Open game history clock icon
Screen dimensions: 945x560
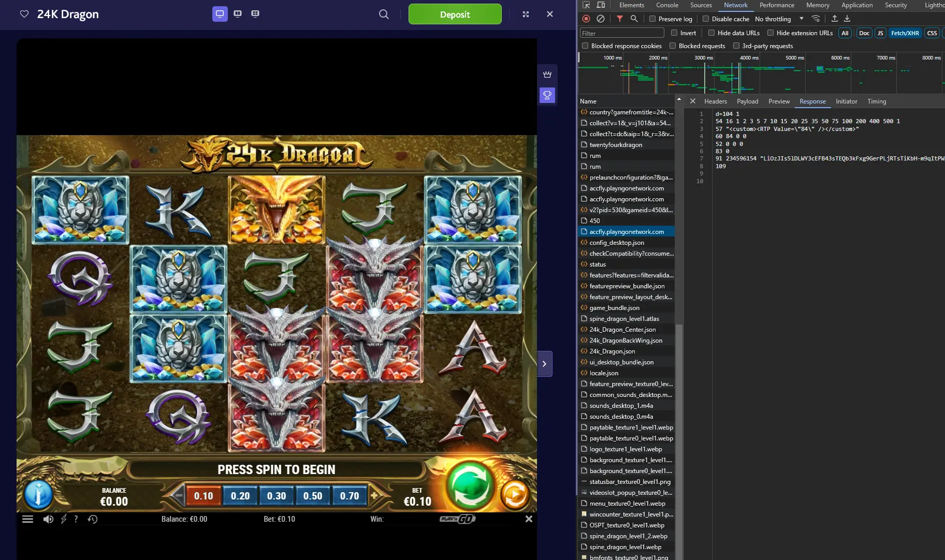pyautogui.click(x=93, y=519)
